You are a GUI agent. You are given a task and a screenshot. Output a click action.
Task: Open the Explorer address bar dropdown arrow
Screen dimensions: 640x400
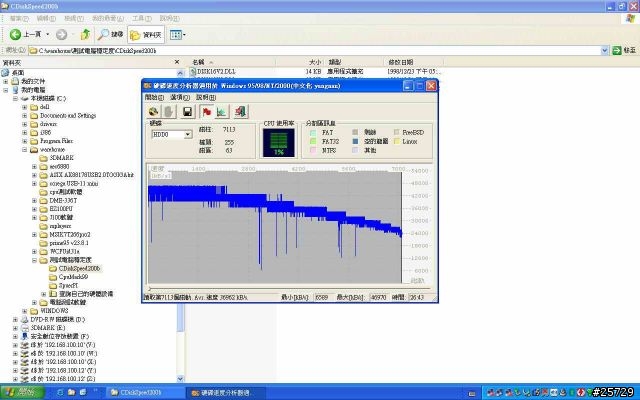pos(604,51)
